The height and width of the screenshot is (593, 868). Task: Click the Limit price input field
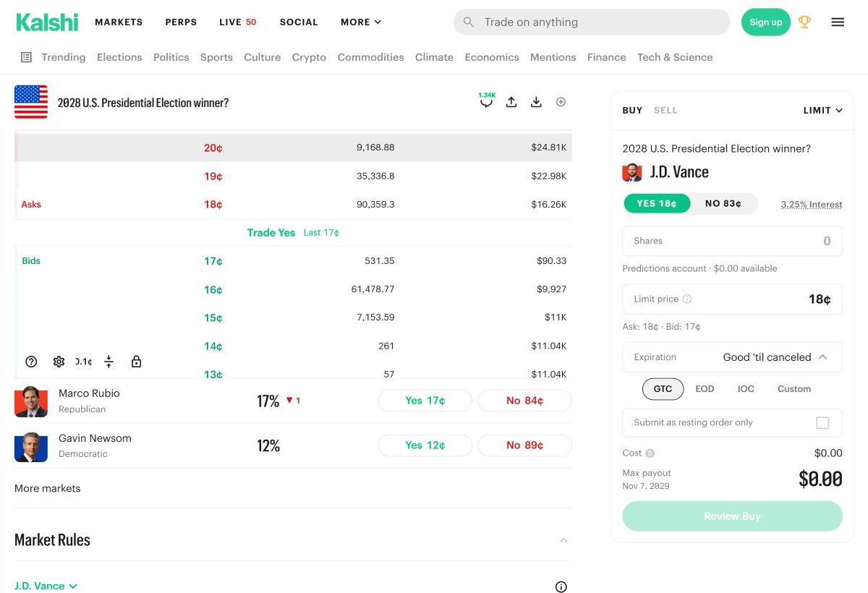tap(733, 299)
